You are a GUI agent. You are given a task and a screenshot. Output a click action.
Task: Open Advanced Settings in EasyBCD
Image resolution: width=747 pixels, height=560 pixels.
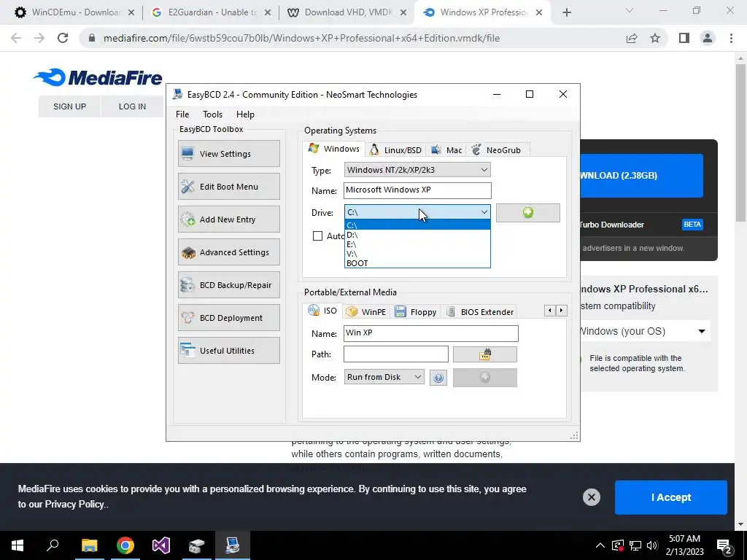point(228,252)
